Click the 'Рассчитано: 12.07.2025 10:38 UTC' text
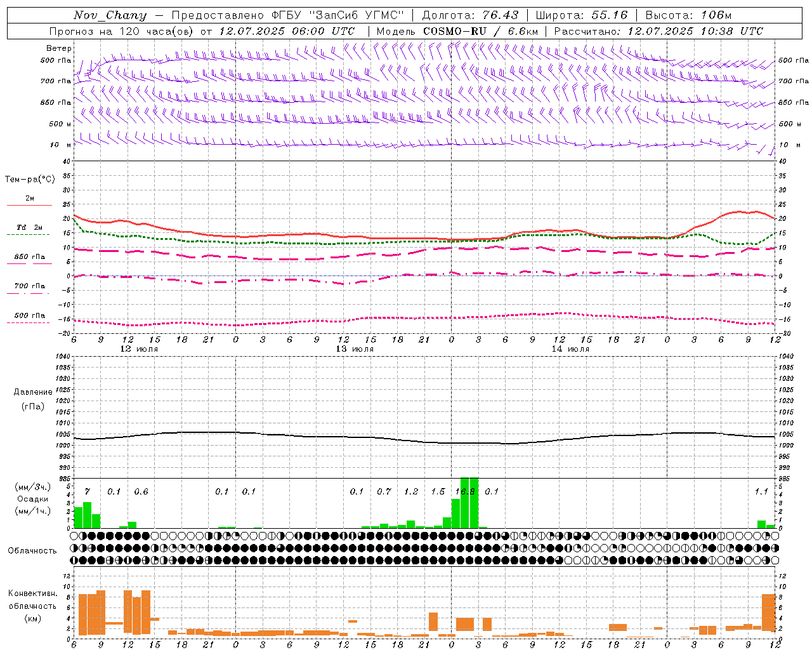This screenshot has height=650, width=812. [658, 31]
